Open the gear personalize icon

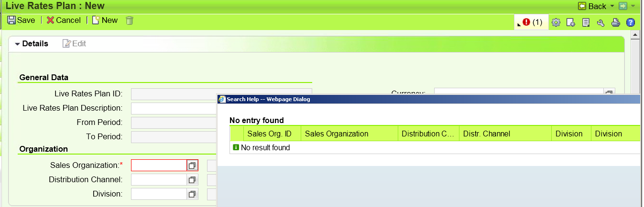pos(556,22)
